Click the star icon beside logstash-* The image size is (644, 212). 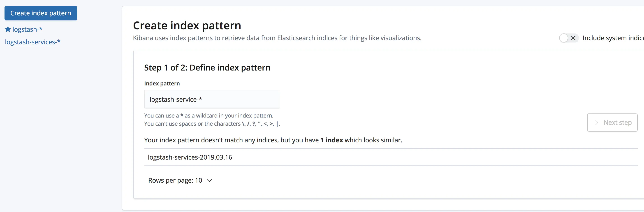(8, 30)
